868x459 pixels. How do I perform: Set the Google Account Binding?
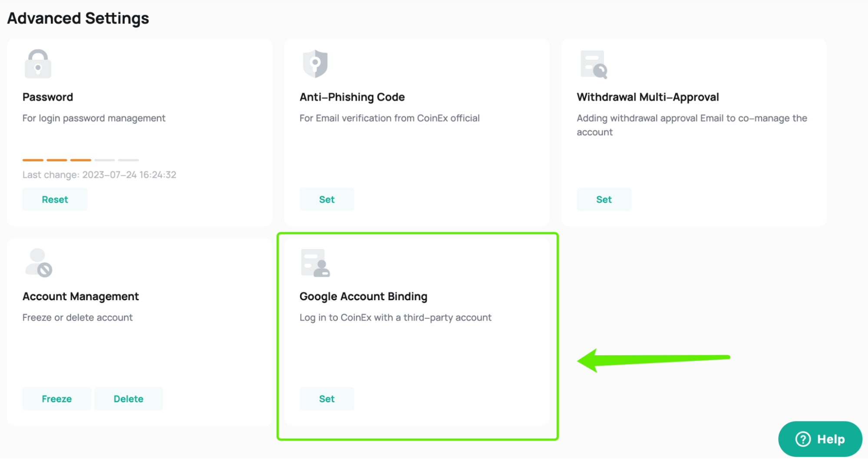[327, 398]
